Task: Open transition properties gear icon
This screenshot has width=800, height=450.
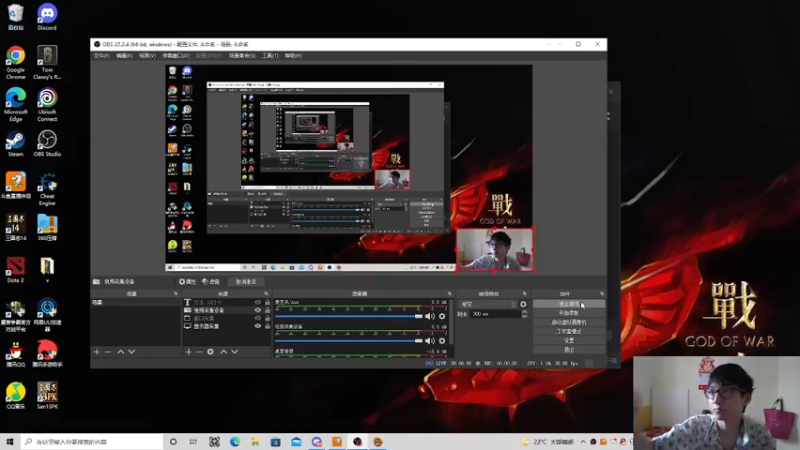Action: [523, 304]
